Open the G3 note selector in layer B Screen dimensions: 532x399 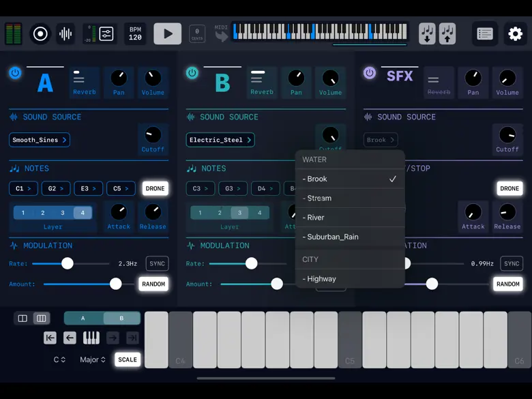coord(233,188)
